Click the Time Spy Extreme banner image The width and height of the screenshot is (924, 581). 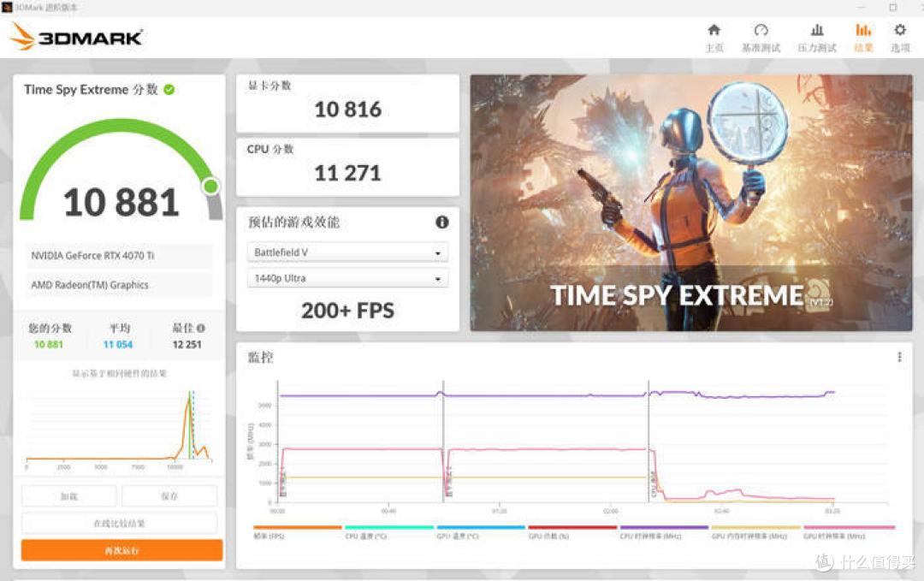691,203
